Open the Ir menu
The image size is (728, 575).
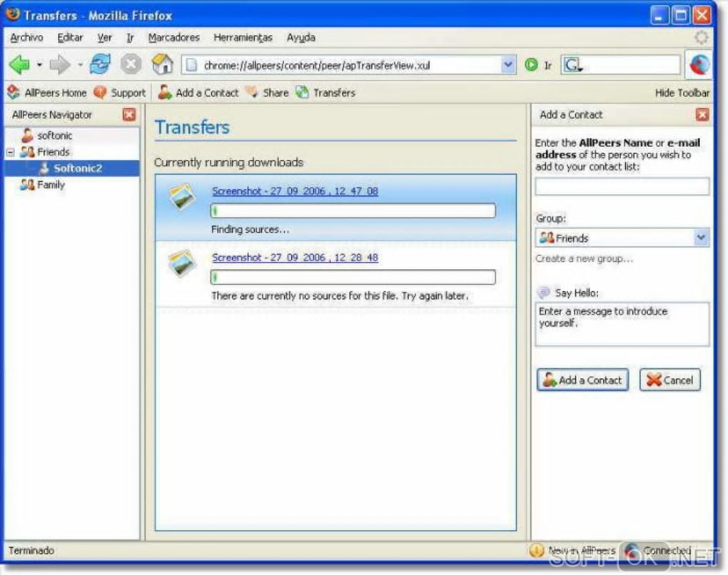coord(130,37)
